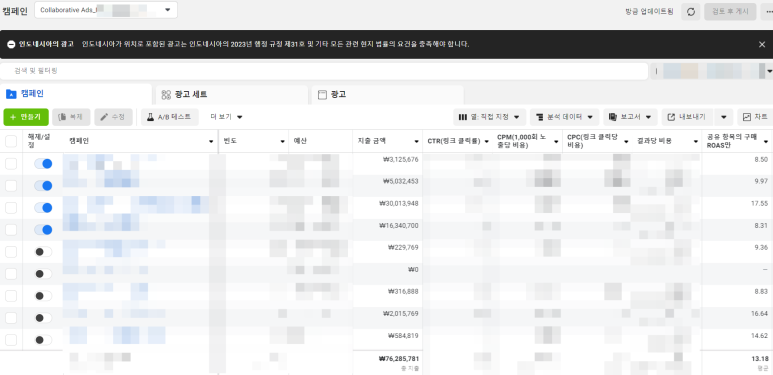The height and width of the screenshot is (375, 773).
Task: Click the 보고서 reports icon
Action: click(613, 117)
